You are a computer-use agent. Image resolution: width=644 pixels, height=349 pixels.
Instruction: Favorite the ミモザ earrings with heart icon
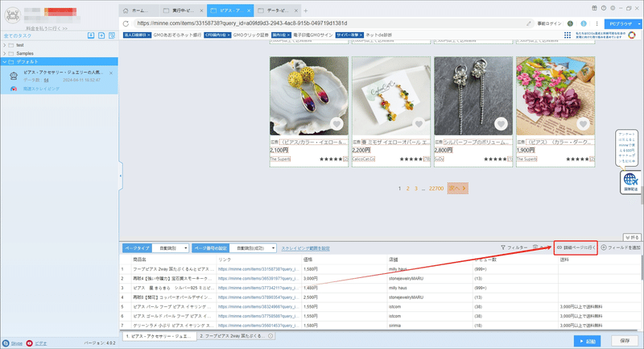(419, 124)
